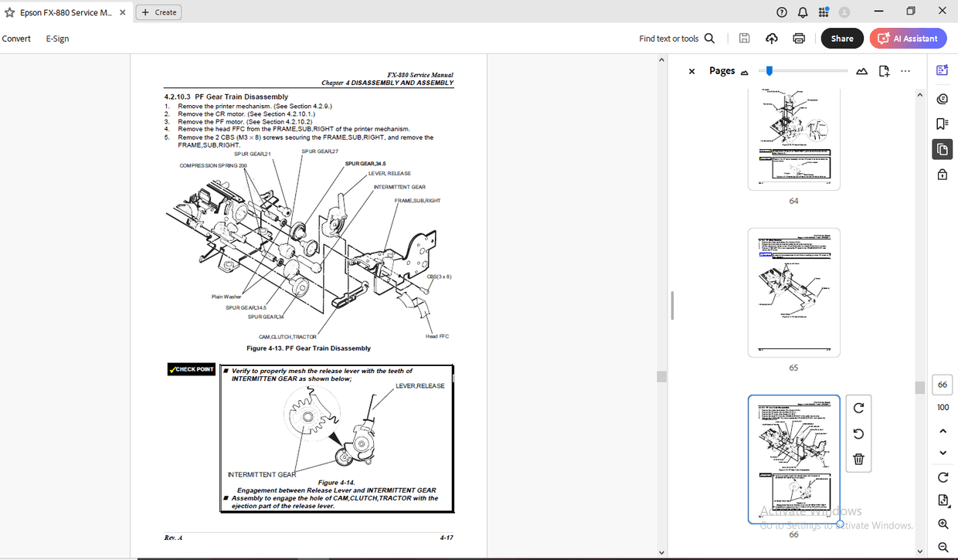Go to previous page with up chevron

[943, 430]
